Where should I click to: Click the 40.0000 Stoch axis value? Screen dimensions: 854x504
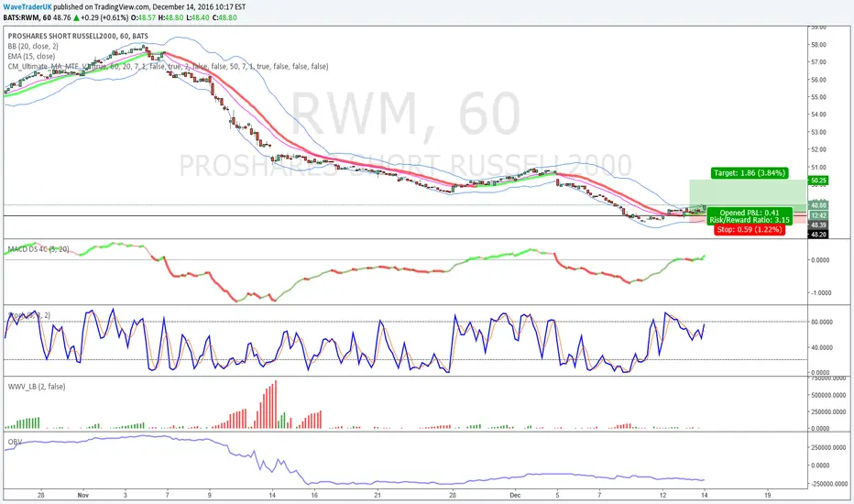[821, 347]
